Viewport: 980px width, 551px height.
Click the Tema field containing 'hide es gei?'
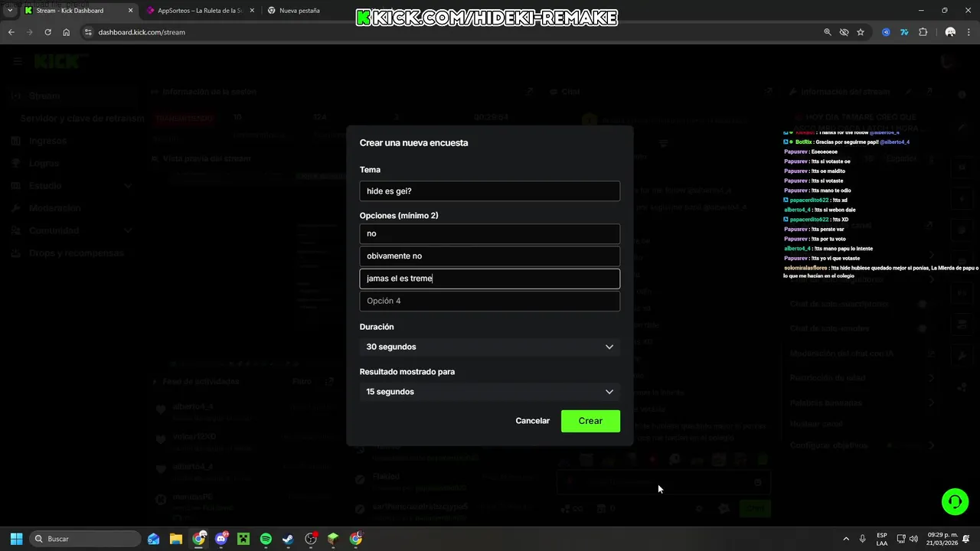(x=490, y=191)
